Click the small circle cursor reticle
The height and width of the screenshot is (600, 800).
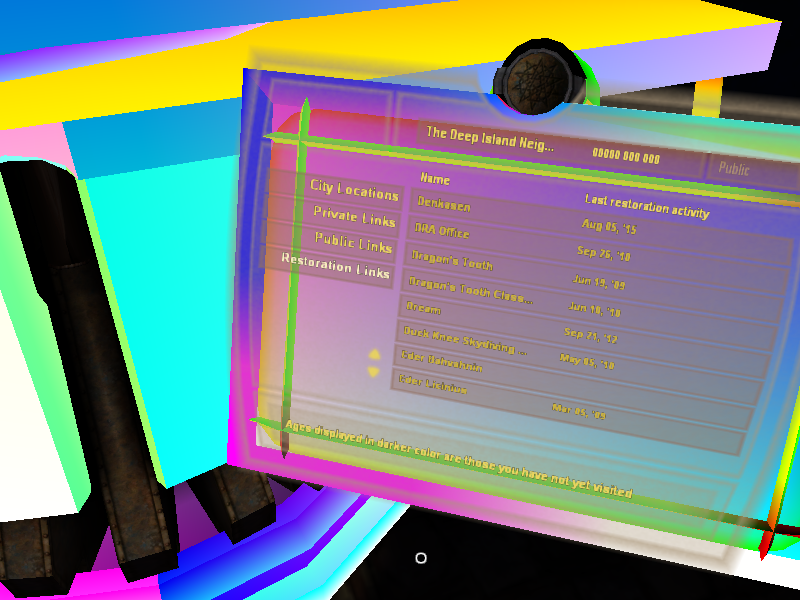point(421,558)
